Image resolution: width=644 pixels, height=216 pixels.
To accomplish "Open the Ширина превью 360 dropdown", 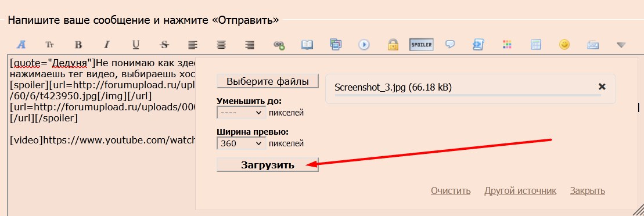I will pyautogui.click(x=241, y=144).
